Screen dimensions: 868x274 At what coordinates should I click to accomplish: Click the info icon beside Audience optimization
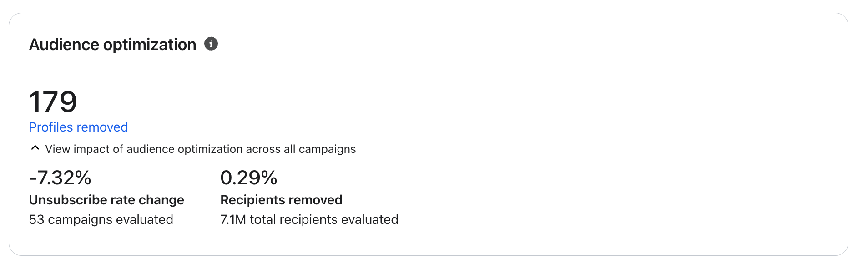coord(211,44)
